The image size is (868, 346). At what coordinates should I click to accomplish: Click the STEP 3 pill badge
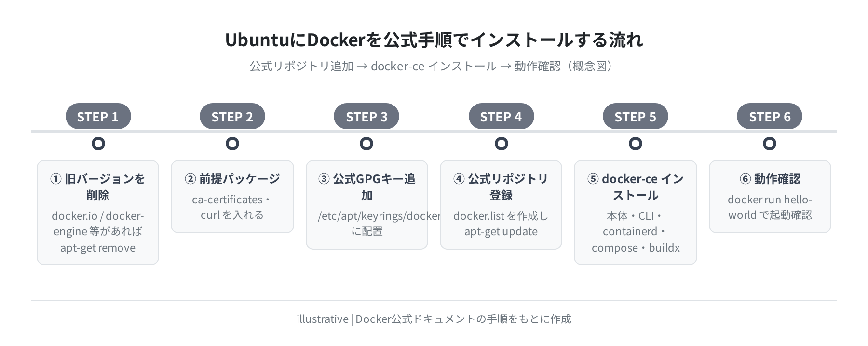366,116
